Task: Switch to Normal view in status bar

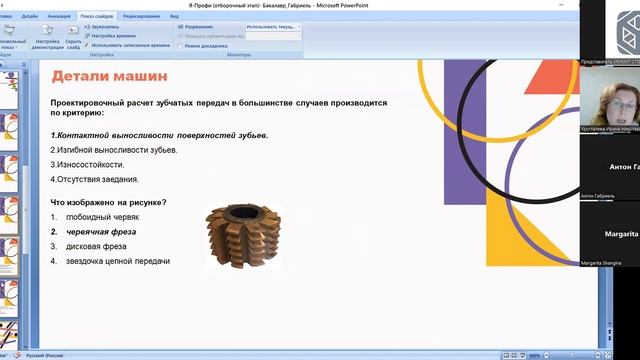Action: click(x=506, y=356)
